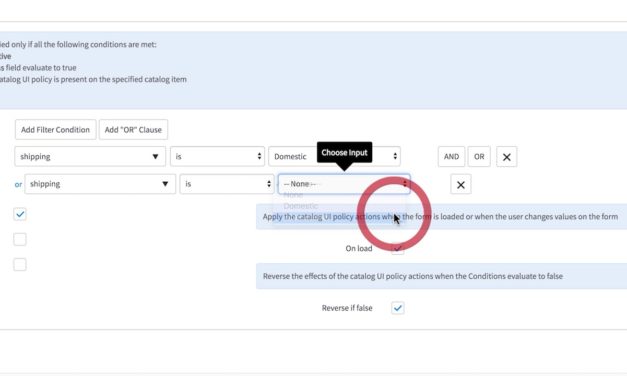Toggle the Reverse if false checkbox
Screen dimensions: 627x376
click(x=397, y=308)
